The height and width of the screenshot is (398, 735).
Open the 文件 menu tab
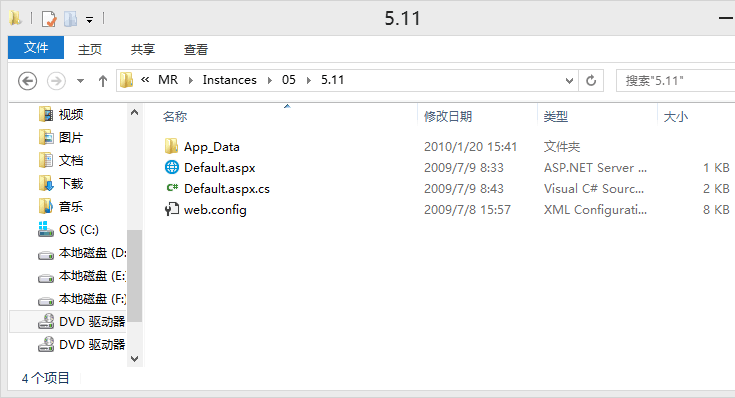tap(36, 47)
